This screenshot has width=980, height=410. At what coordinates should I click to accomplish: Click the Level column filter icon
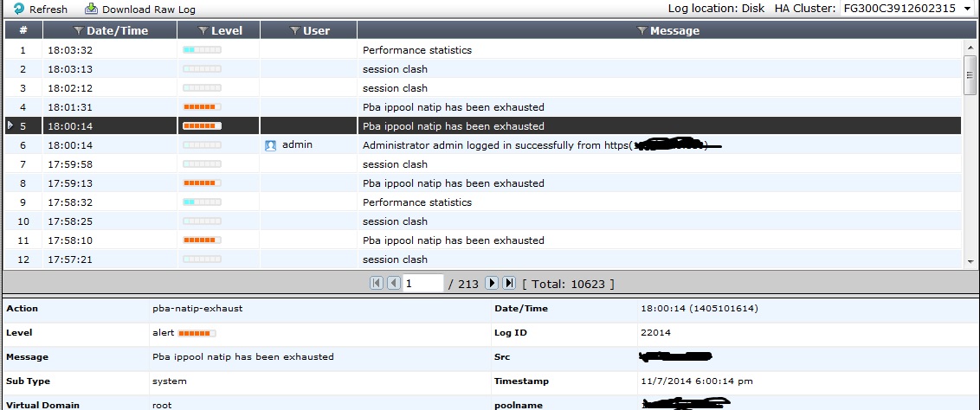tap(203, 31)
